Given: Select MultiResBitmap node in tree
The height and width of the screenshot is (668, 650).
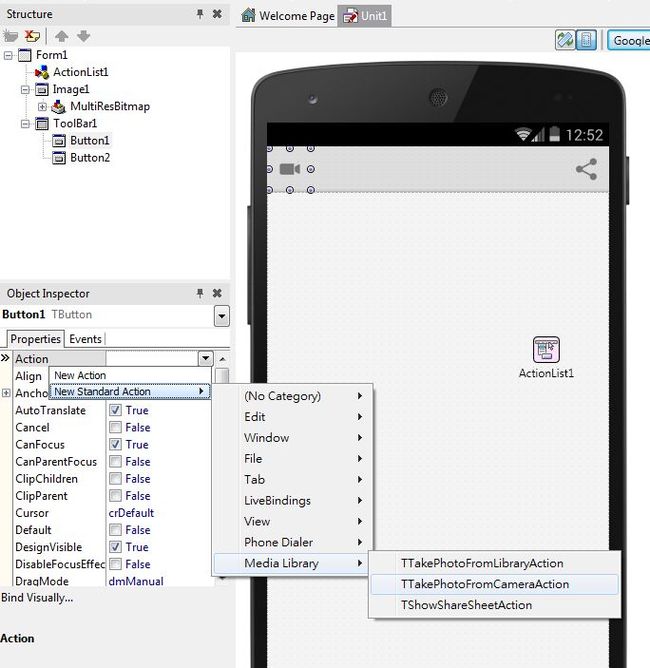Looking at the screenshot, I should [110, 106].
